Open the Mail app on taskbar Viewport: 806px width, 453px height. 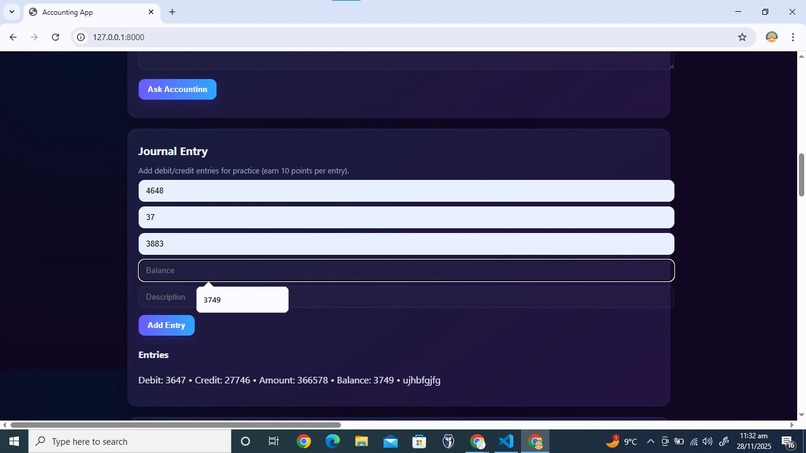(390, 441)
